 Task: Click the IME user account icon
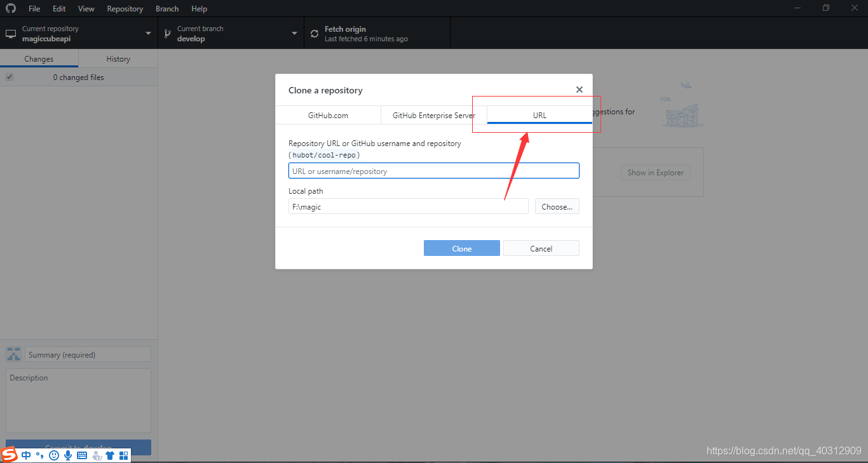tap(97, 455)
